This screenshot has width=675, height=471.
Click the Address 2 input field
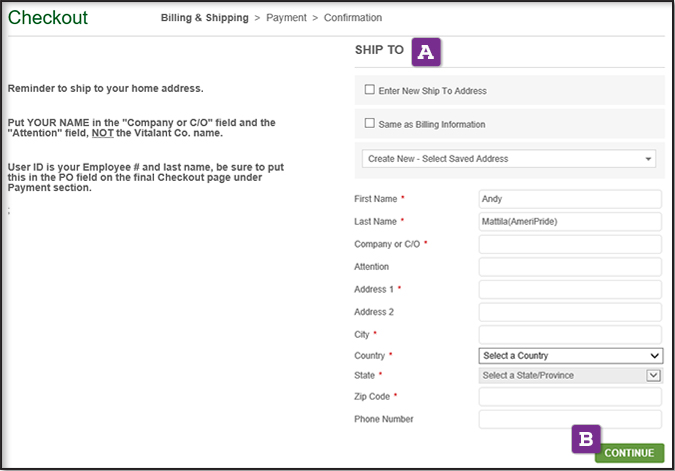[570, 312]
